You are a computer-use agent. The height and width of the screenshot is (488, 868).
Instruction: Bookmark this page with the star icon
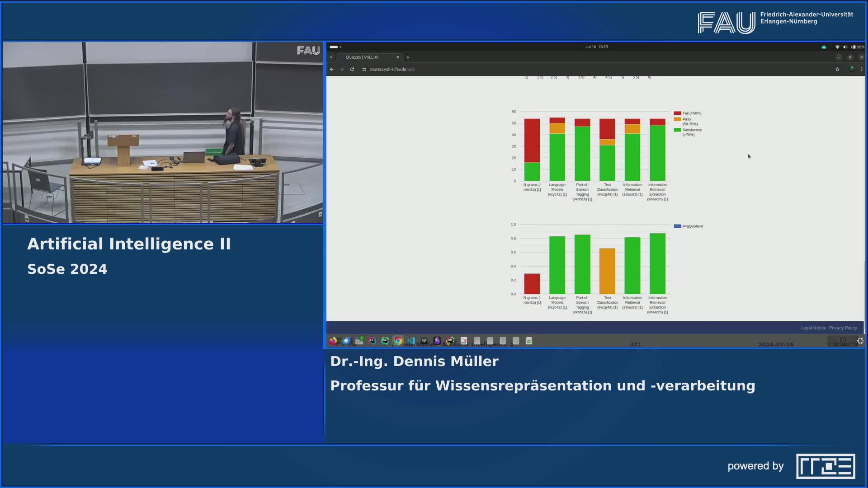pos(837,69)
